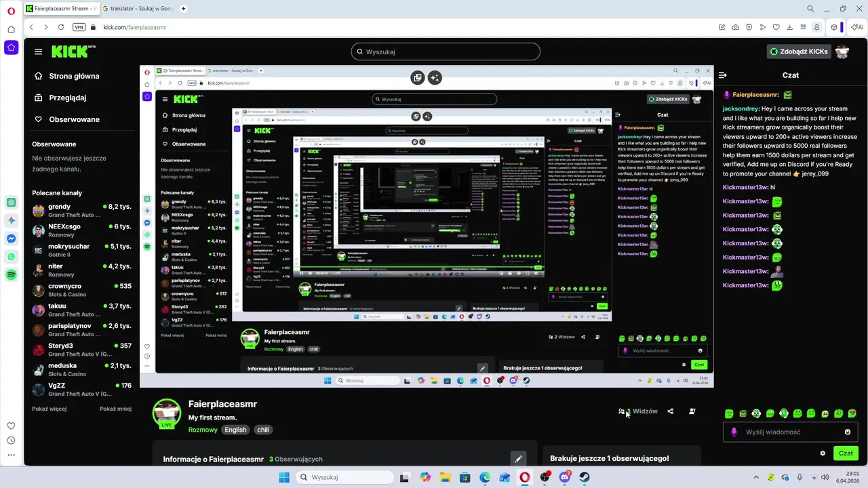Open WhatsApp in Opera sidebar
The width and height of the screenshot is (868, 488).
click(11, 257)
